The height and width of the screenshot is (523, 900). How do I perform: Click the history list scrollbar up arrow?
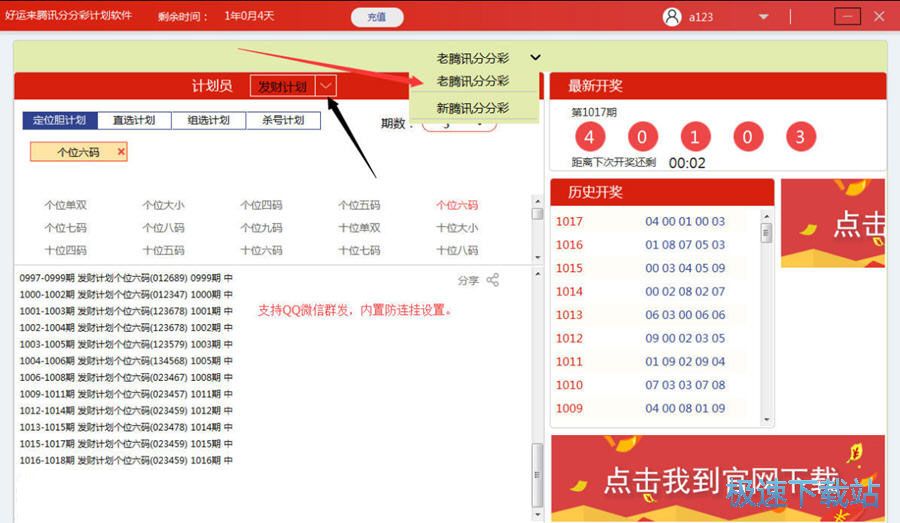766,216
